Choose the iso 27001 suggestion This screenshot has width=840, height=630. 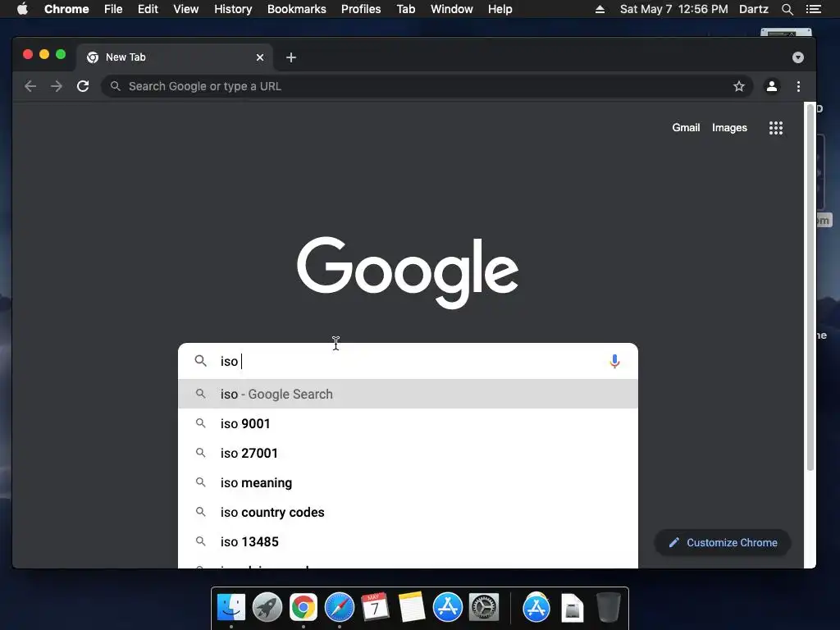[408, 453]
